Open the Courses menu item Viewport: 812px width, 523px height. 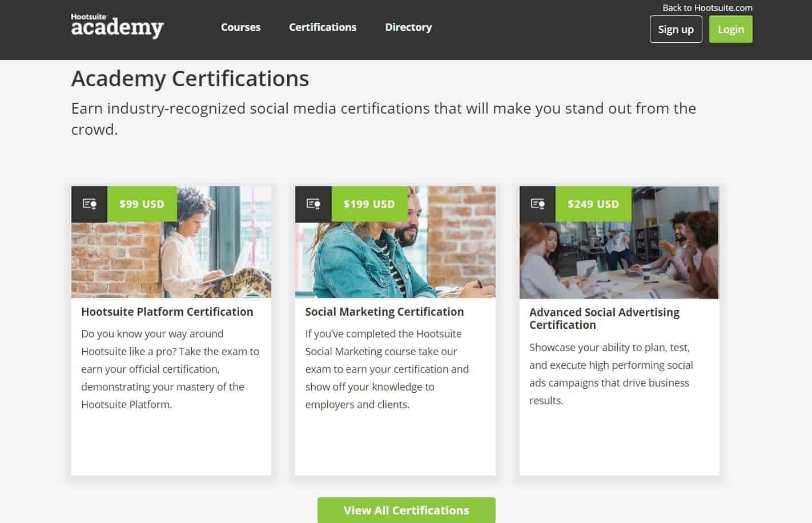click(x=240, y=27)
